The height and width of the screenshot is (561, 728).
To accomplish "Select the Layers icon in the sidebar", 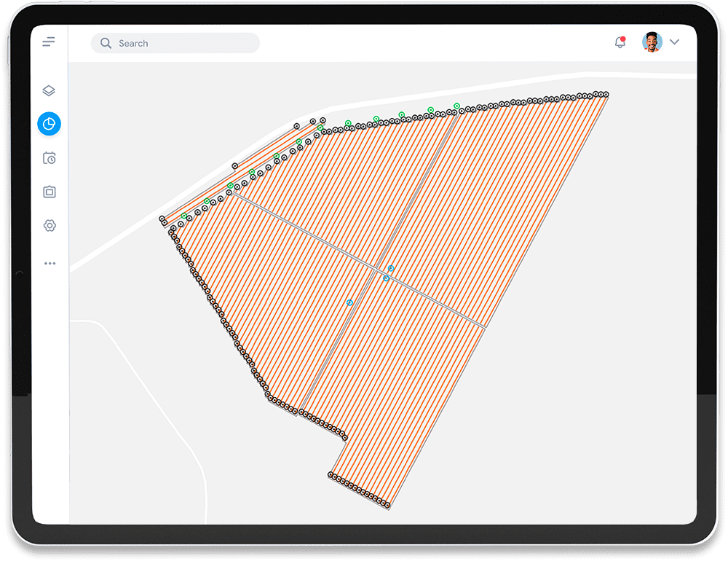I will tap(49, 91).
